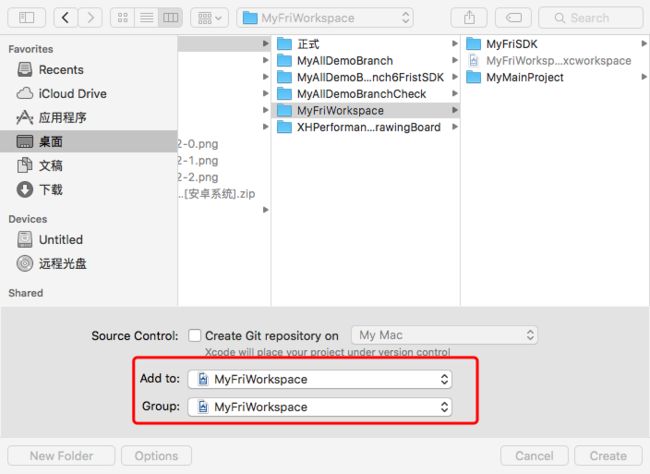Switch to list view

tap(146, 18)
